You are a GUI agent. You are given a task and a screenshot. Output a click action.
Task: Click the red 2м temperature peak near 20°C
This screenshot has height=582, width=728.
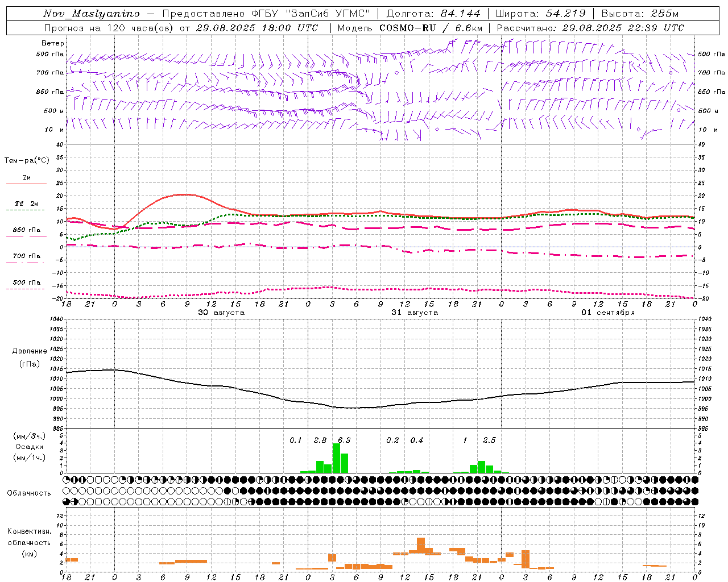183,194
